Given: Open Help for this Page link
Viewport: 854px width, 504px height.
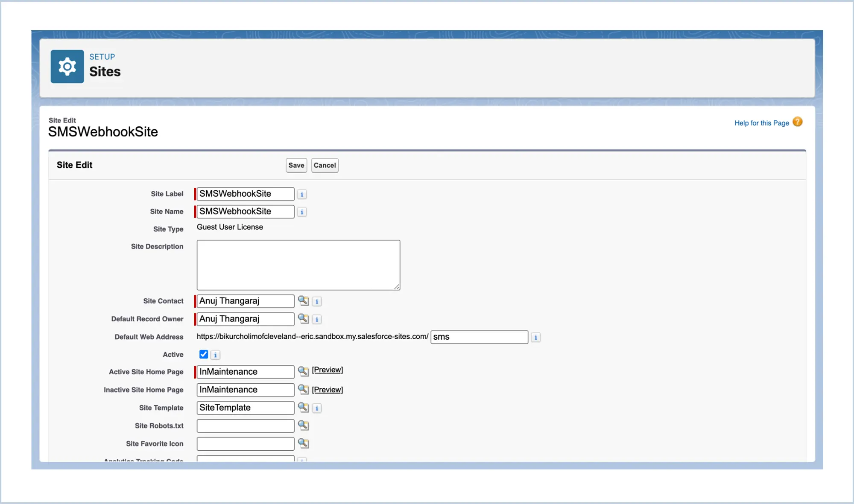Looking at the screenshot, I should click(x=761, y=123).
